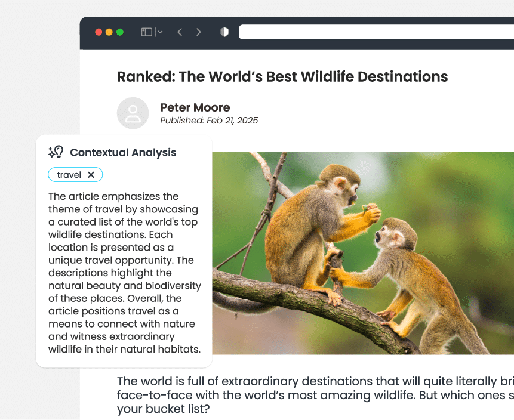The width and height of the screenshot is (514, 420).
Task: Open the privacy shield icon
Action: 223,32
